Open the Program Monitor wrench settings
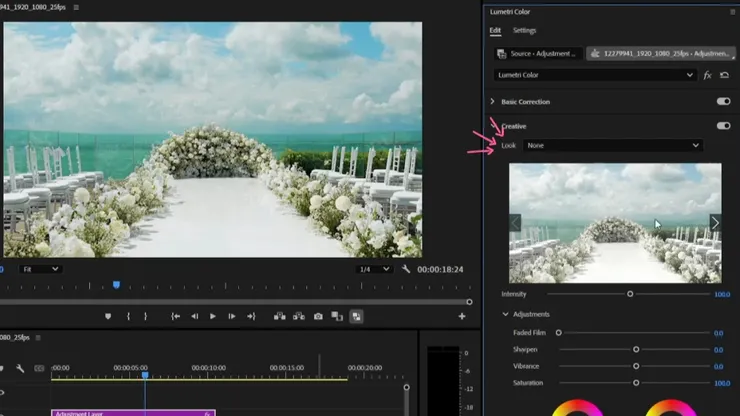 click(406, 269)
